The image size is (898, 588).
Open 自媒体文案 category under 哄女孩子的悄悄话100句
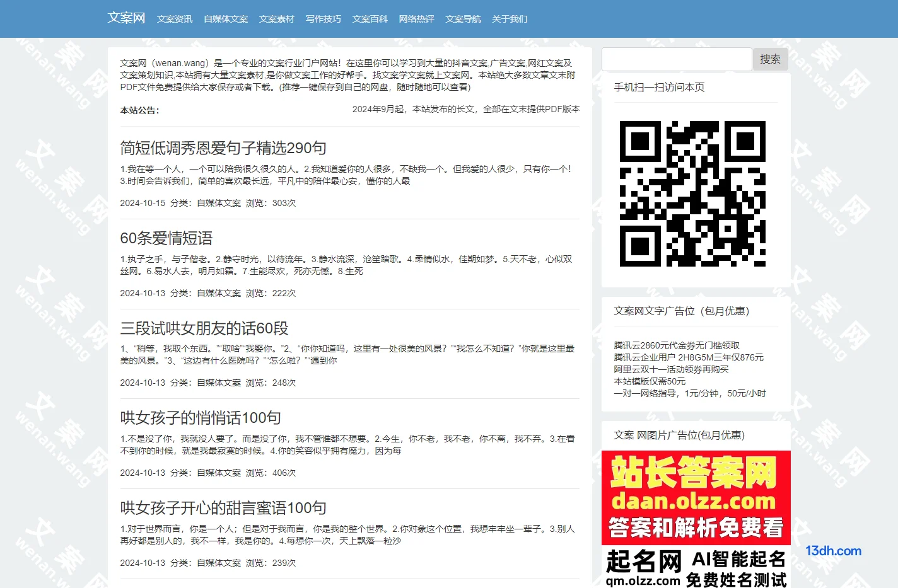pos(219,473)
